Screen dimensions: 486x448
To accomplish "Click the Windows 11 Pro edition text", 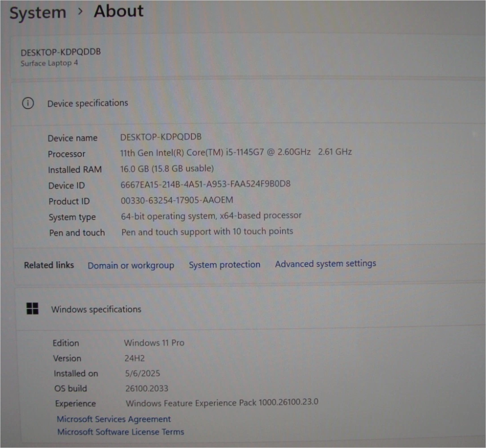I will (x=154, y=343).
